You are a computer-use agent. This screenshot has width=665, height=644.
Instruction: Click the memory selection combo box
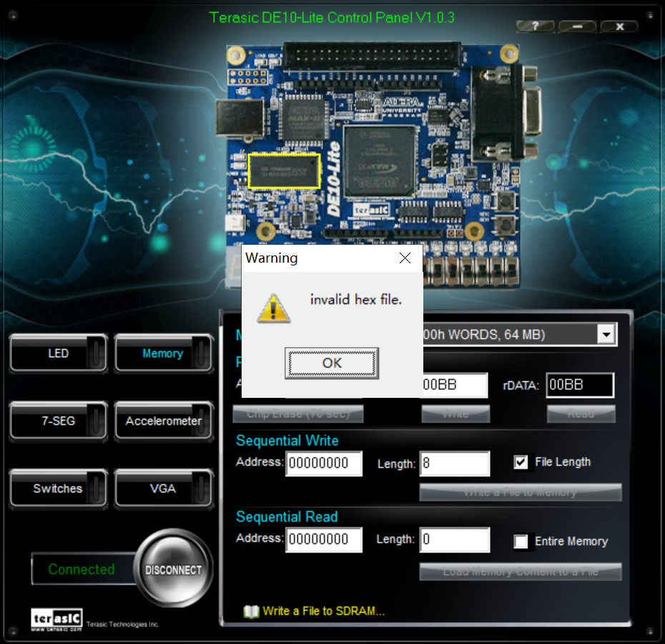[520, 335]
